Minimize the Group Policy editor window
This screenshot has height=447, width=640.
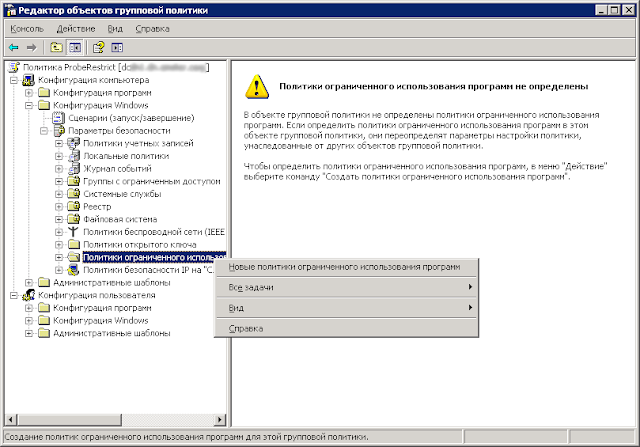pyautogui.click(x=601, y=10)
